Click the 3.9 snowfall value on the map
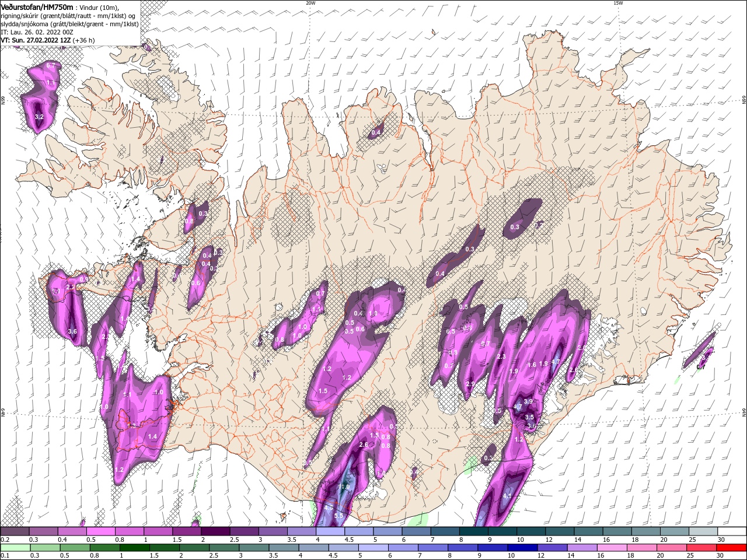Image resolution: width=747 pixels, height=560 pixels. point(529,401)
